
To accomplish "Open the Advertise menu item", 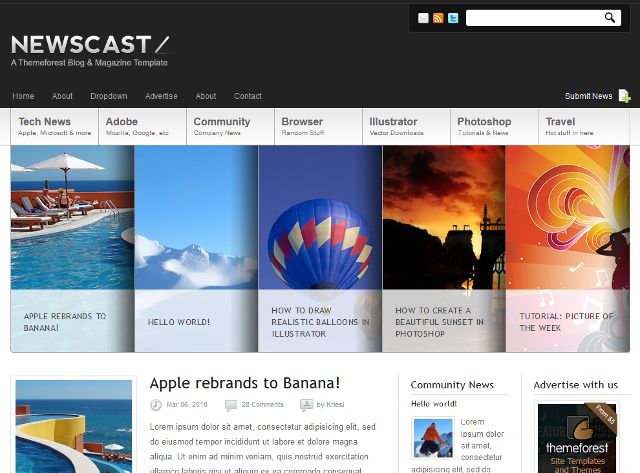I will 161,96.
